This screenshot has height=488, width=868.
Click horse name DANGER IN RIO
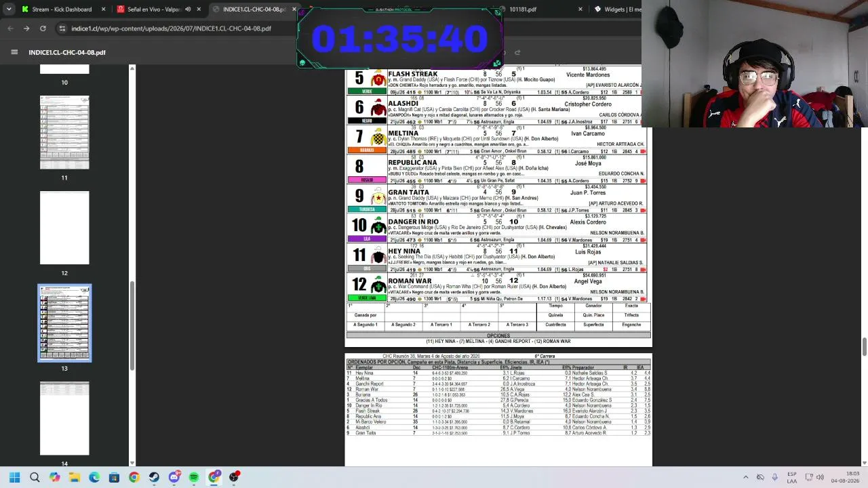pyautogui.click(x=414, y=222)
